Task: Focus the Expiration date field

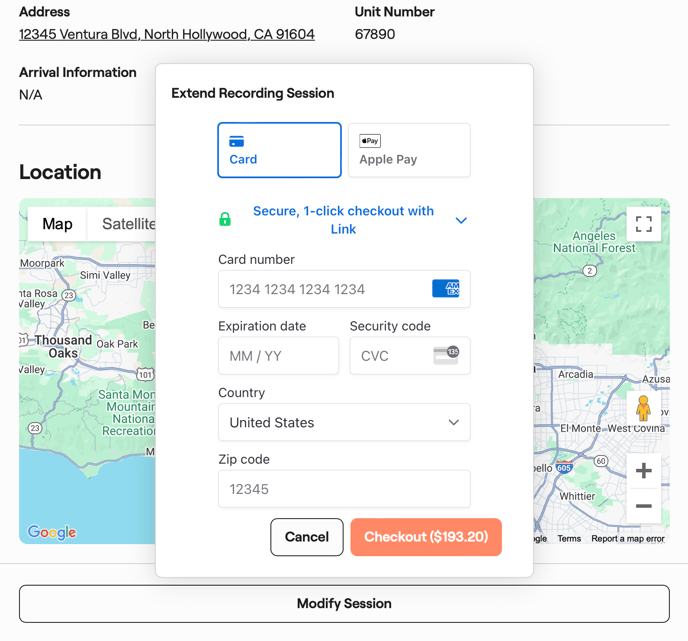Action: [x=278, y=356]
